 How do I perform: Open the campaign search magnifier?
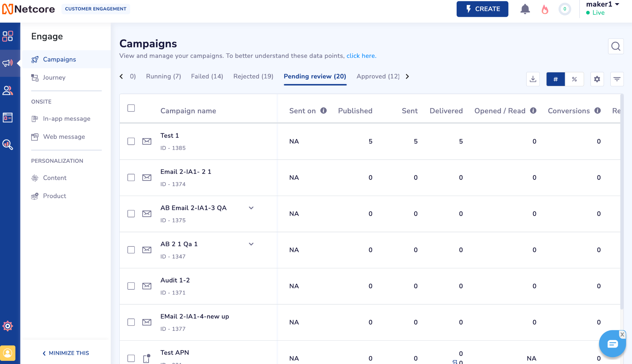616,46
